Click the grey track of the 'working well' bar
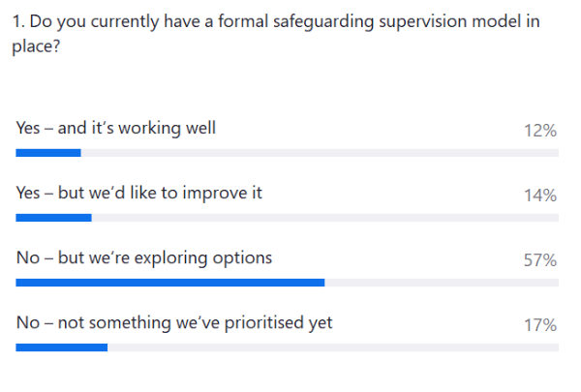Image resolution: width=581 pixels, height=392 pixels. click(320, 153)
